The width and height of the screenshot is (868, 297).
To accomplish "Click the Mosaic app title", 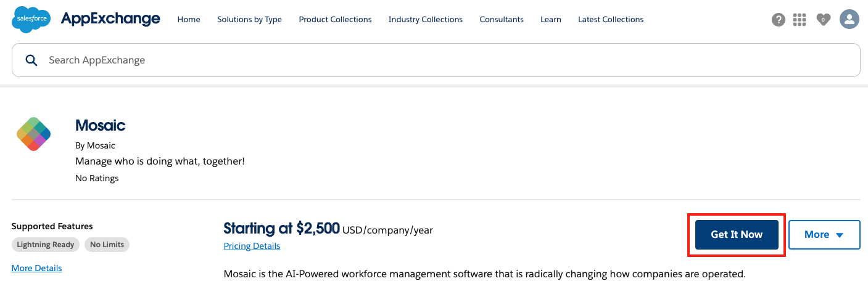I will tap(100, 126).
